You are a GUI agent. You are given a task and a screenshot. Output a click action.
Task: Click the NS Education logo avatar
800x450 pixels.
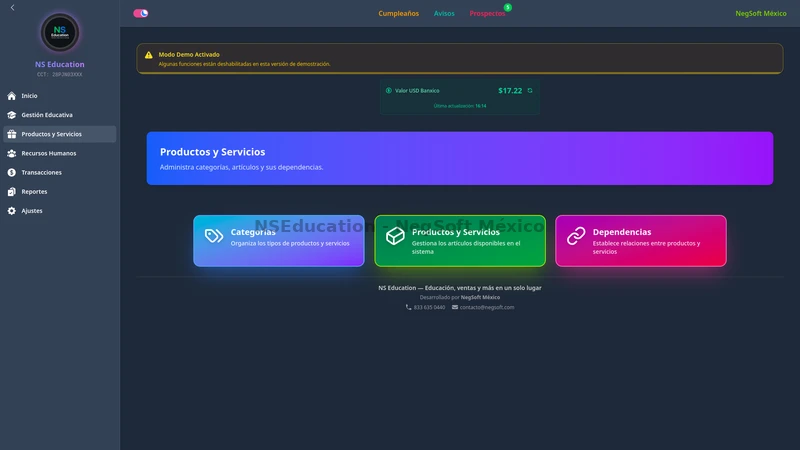click(x=60, y=32)
